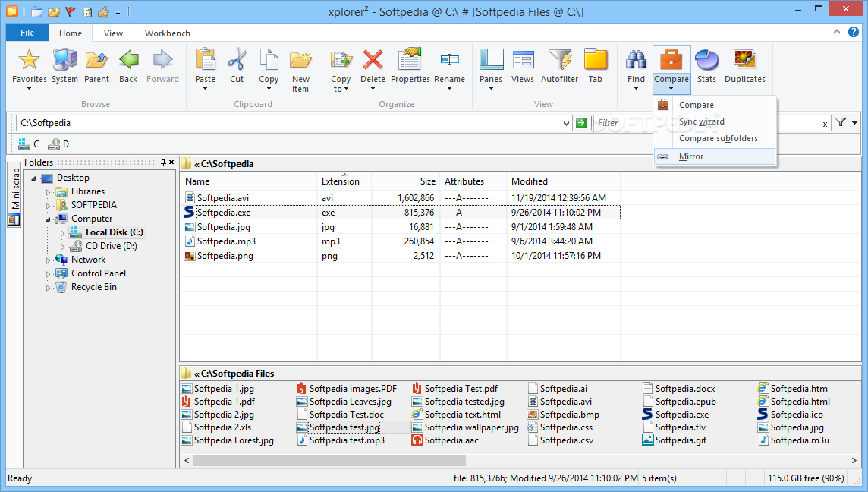Cut selected file with scissors

coord(237,67)
